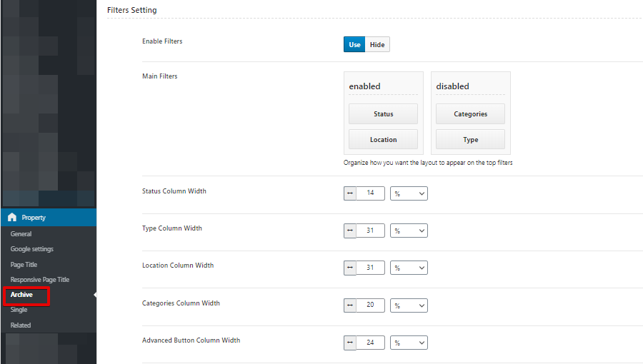
Task: Click the Location filter block
Action: point(383,140)
